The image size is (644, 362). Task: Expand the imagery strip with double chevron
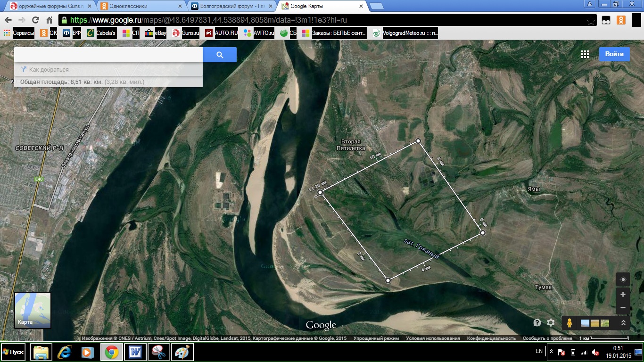(x=623, y=323)
